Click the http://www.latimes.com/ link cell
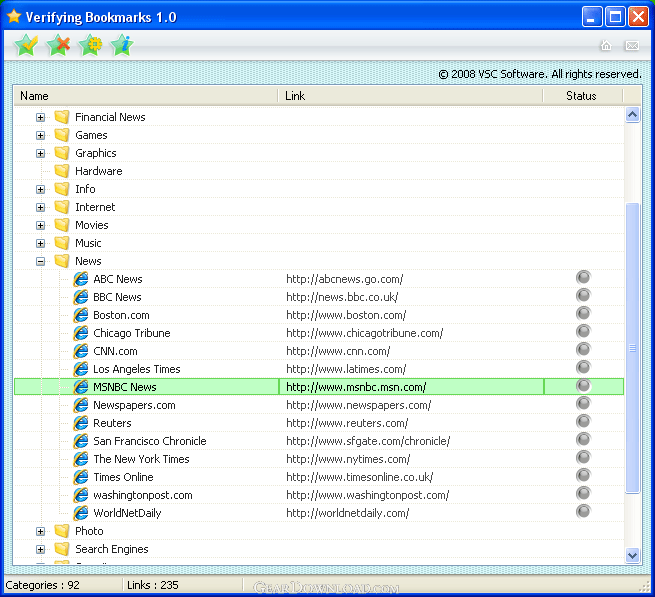655x597 pixels. tap(346, 369)
